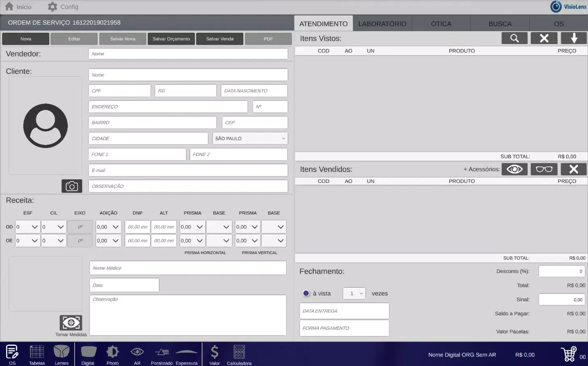The image size is (588, 366).
Task: Open the shopping cart
Action: point(569,353)
